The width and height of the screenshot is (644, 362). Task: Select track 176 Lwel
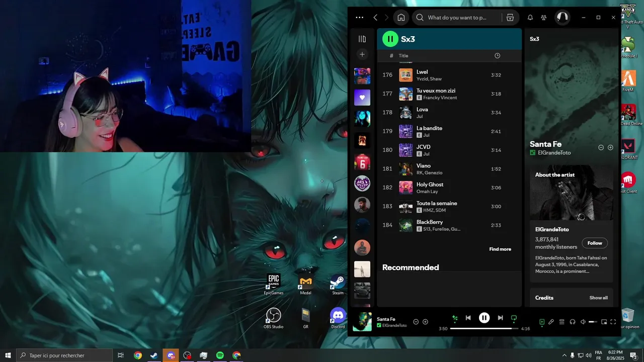coord(449,75)
